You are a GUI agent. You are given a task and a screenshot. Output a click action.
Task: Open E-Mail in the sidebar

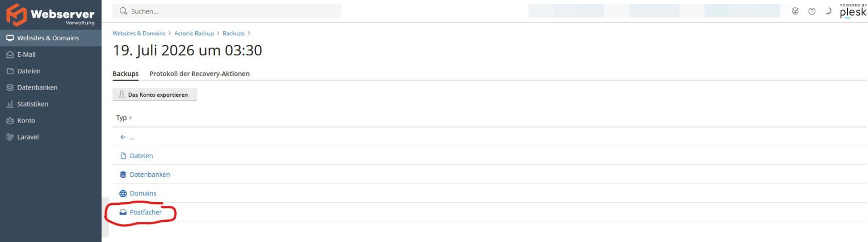51,54
